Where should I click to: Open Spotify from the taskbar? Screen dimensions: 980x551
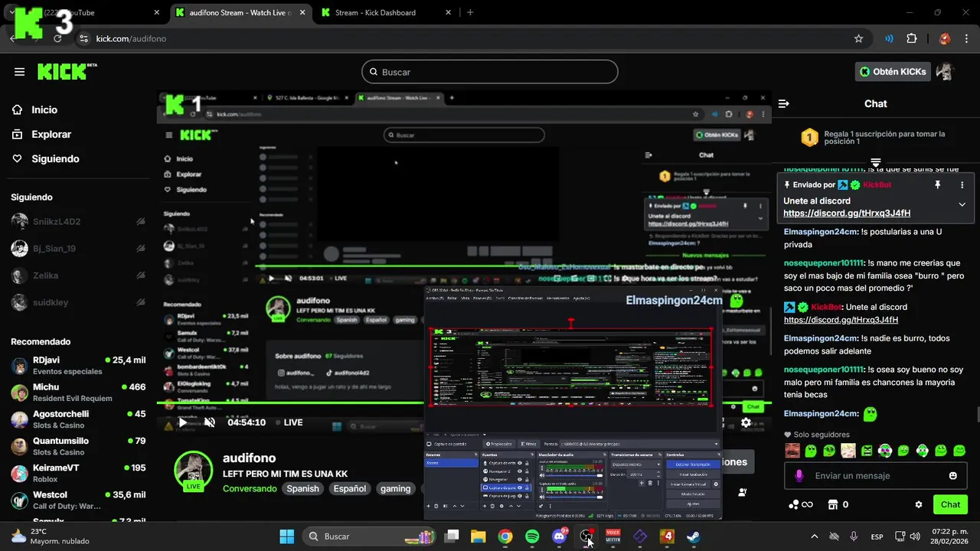532,536
